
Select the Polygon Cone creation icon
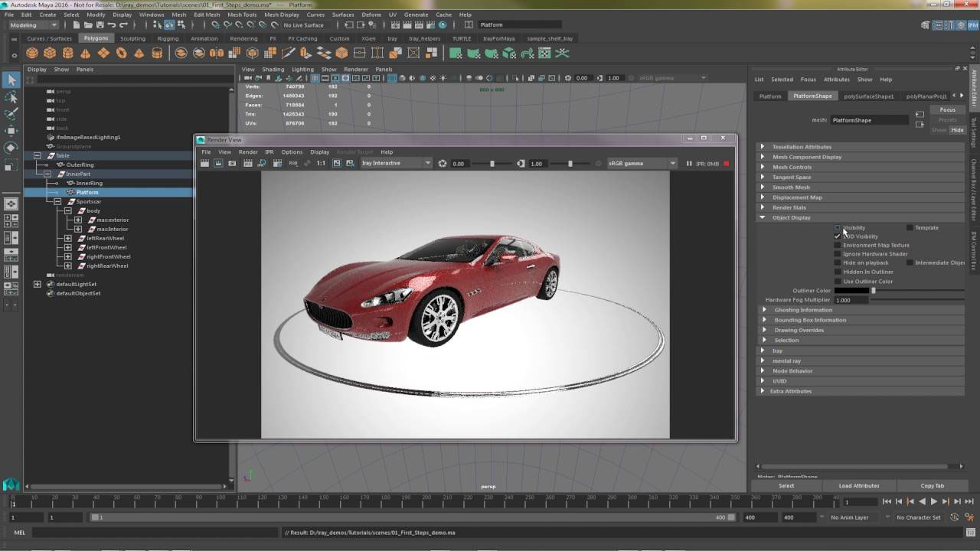(85, 52)
